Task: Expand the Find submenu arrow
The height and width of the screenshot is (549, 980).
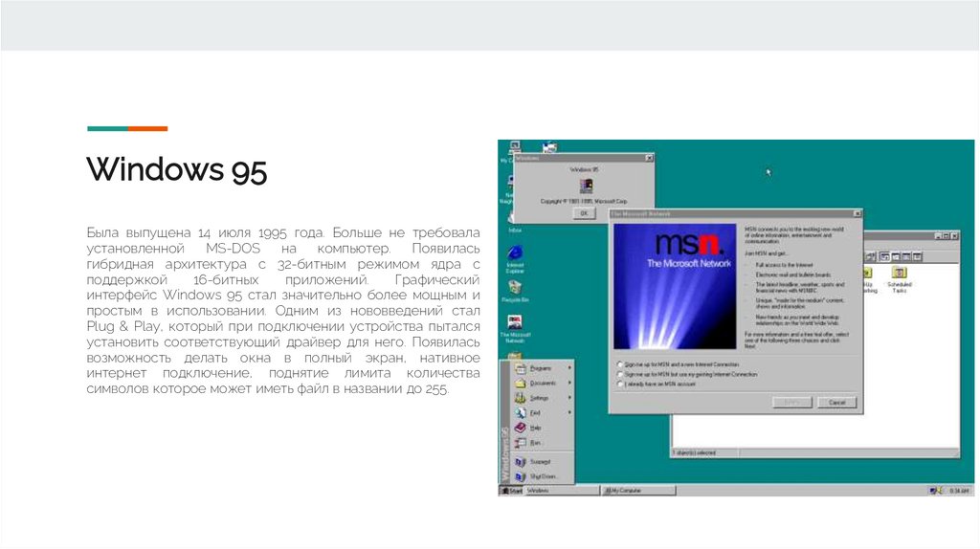Action: click(569, 413)
